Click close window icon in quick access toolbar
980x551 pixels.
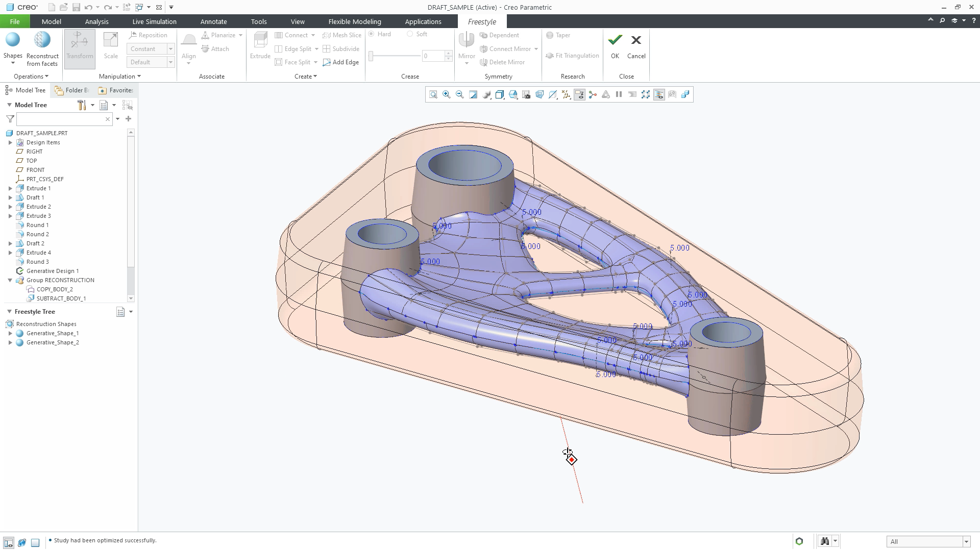pyautogui.click(x=159, y=7)
